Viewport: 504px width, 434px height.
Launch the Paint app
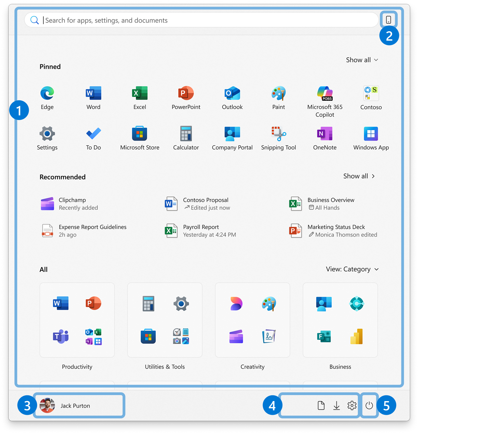click(279, 98)
